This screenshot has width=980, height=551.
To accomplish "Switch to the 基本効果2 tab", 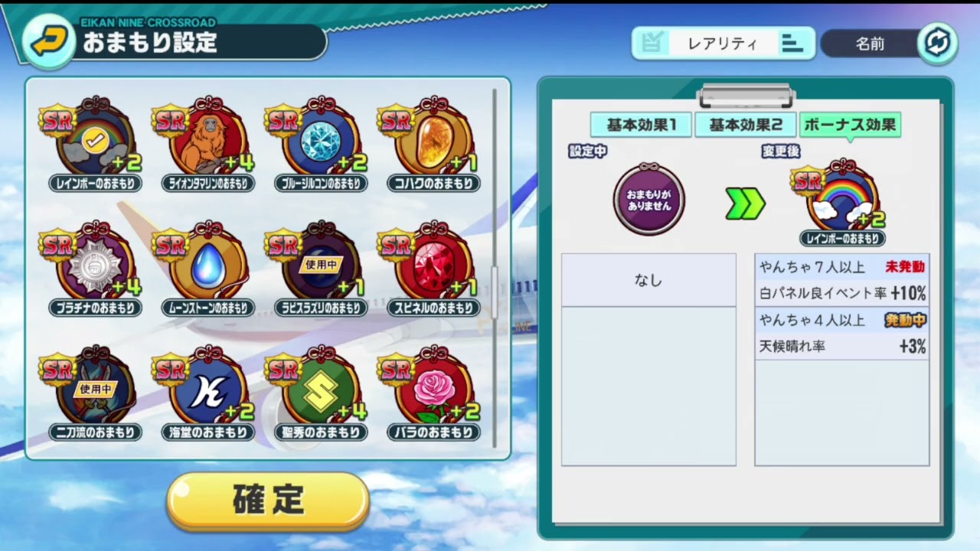I will tap(745, 125).
